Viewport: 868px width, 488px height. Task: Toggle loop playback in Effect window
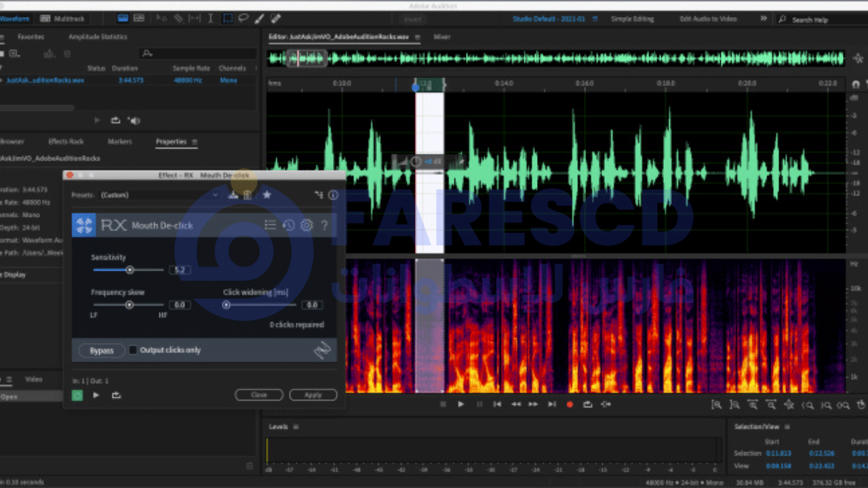(116, 395)
